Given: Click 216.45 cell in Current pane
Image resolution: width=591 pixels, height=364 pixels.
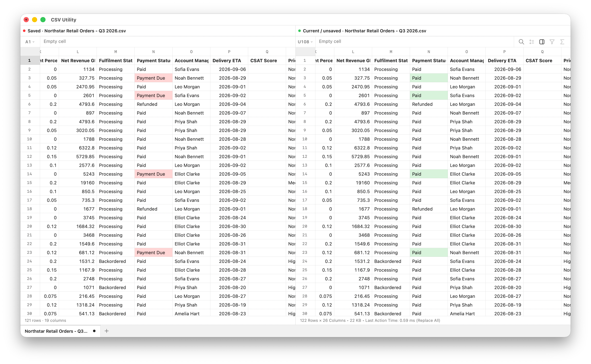Looking at the screenshot, I should [353, 296].
